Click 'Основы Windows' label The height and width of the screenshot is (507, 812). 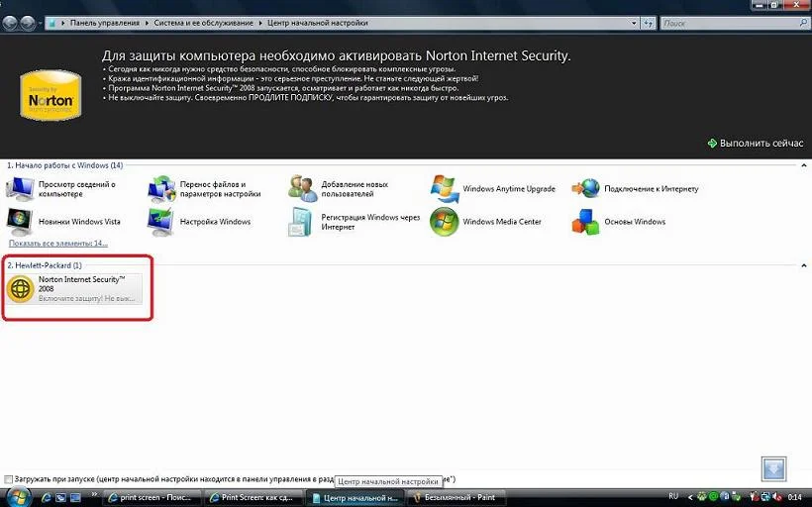tap(635, 222)
